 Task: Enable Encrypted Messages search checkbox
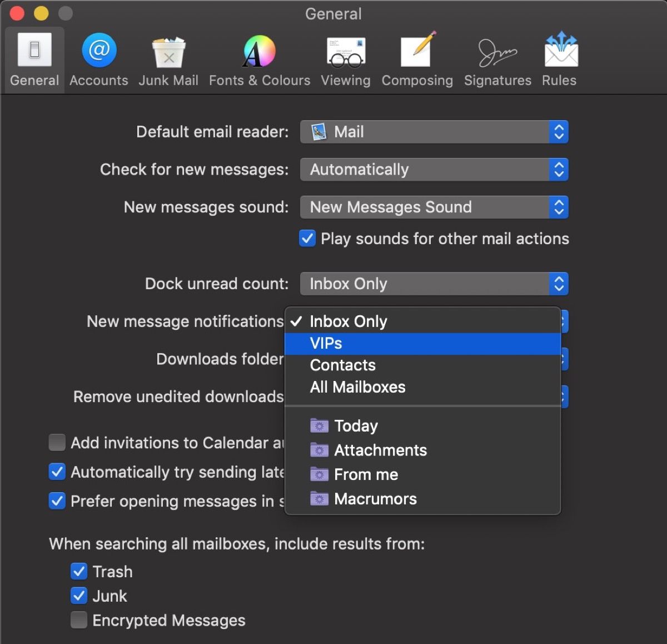[79, 620]
